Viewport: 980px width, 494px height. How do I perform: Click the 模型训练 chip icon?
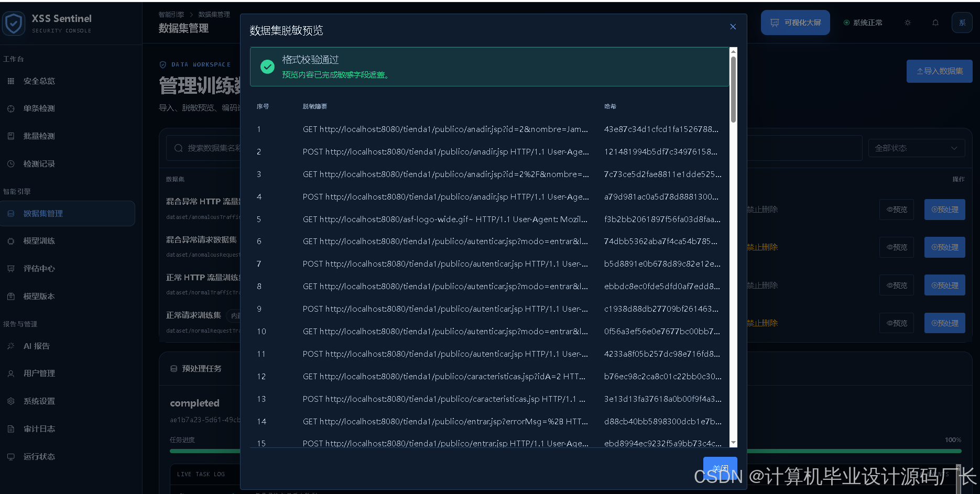click(x=11, y=241)
